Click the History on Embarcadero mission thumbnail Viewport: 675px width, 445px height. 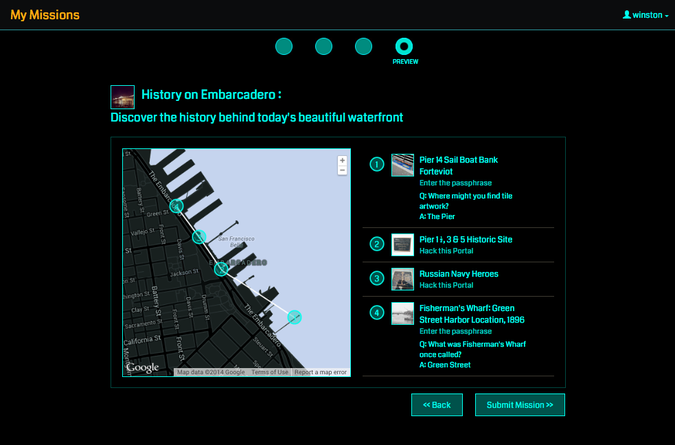[x=123, y=97]
